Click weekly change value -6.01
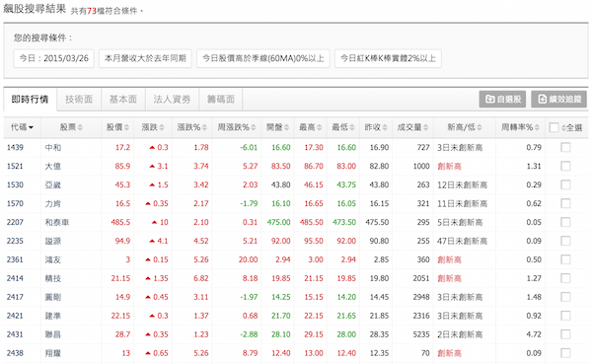The image size is (592, 364). tap(249, 147)
